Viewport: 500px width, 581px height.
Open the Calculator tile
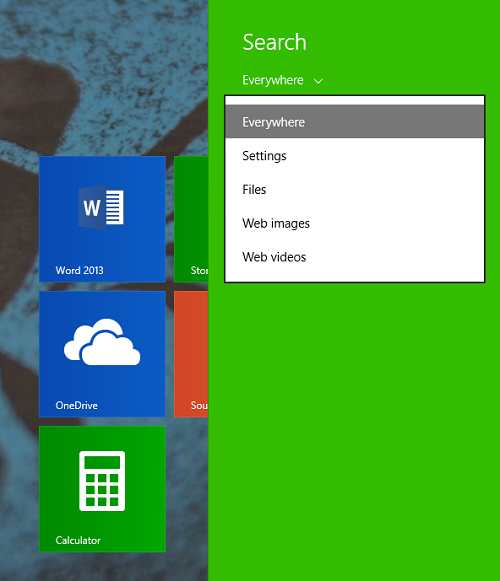pyautogui.click(x=102, y=489)
